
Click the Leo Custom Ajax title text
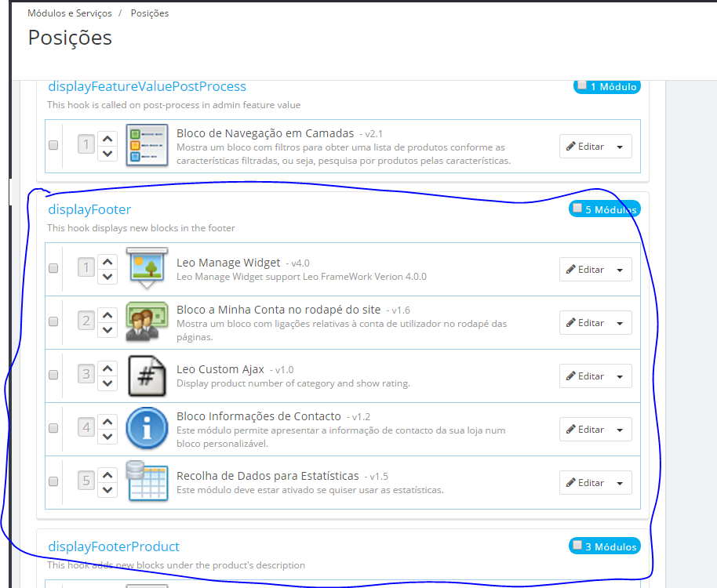[220, 369]
